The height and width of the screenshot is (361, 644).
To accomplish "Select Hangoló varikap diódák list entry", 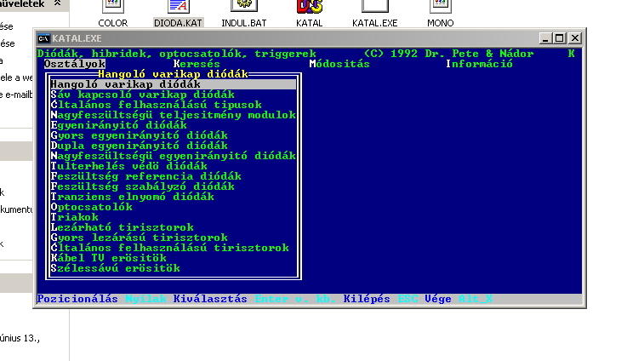I will 173,84.
